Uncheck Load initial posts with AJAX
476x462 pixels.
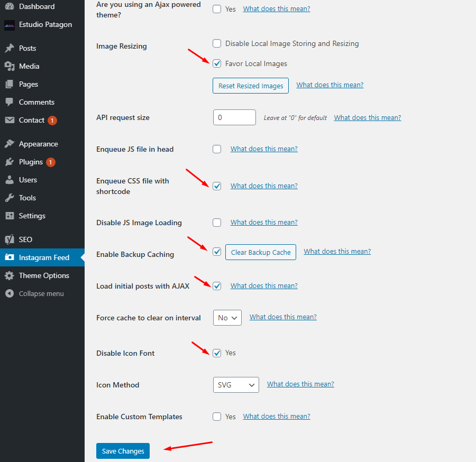(x=217, y=286)
